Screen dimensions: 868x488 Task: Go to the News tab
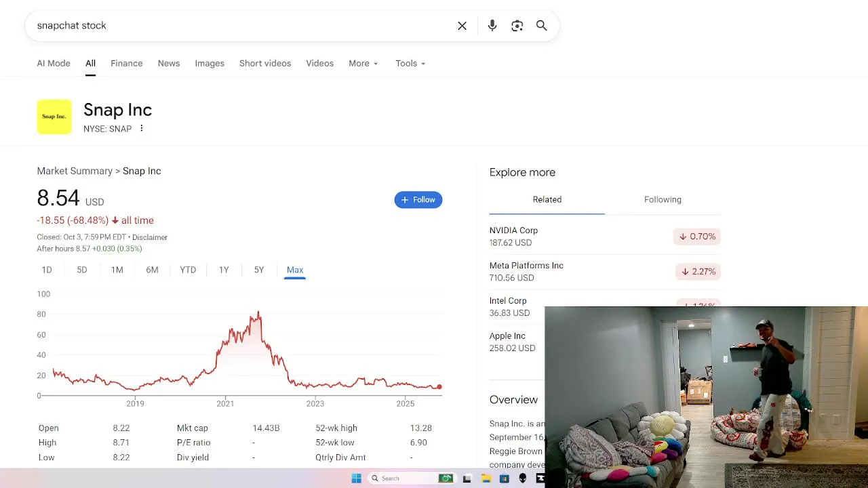(x=169, y=63)
